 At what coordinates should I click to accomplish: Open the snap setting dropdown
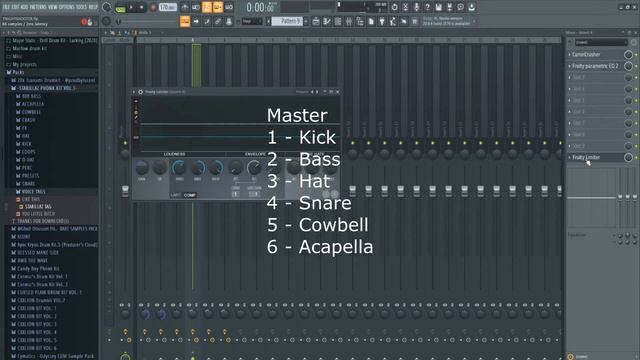point(251,21)
